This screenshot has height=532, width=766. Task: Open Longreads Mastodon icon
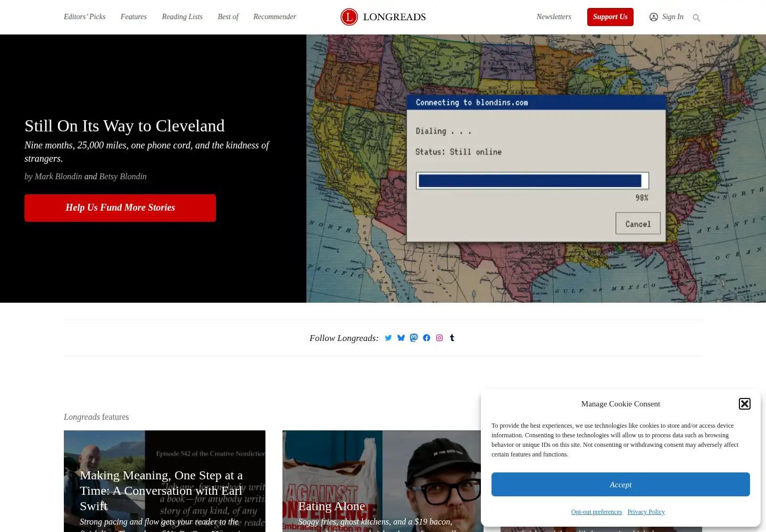click(x=414, y=338)
